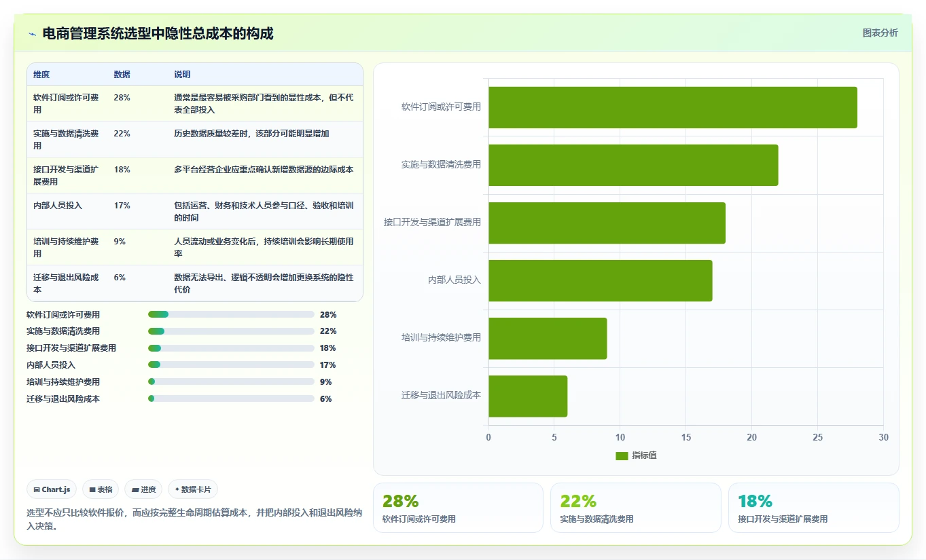Click the 内部人员投入 bar in the chart
Screen dimensions: 926x560
coord(600,280)
